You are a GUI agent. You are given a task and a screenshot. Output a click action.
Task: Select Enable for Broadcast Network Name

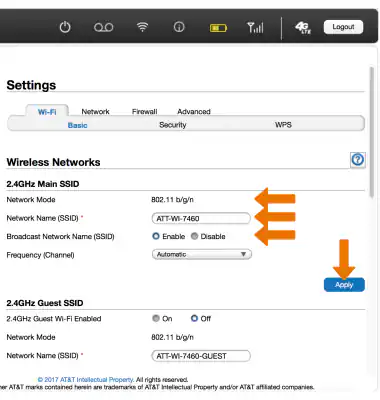tap(156, 236)
